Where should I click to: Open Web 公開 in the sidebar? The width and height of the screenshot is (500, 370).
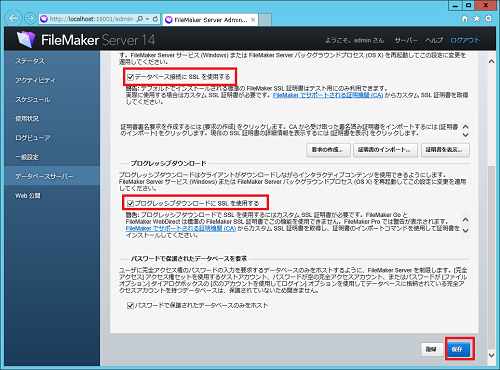(x=28, y=196)
